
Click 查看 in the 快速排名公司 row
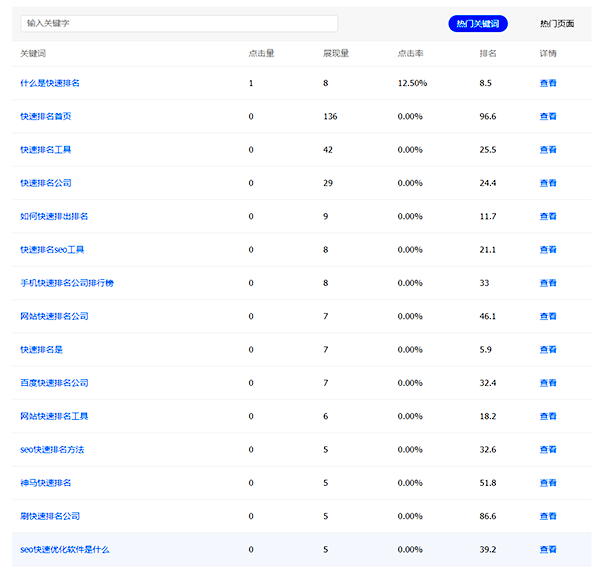point(548,183)
